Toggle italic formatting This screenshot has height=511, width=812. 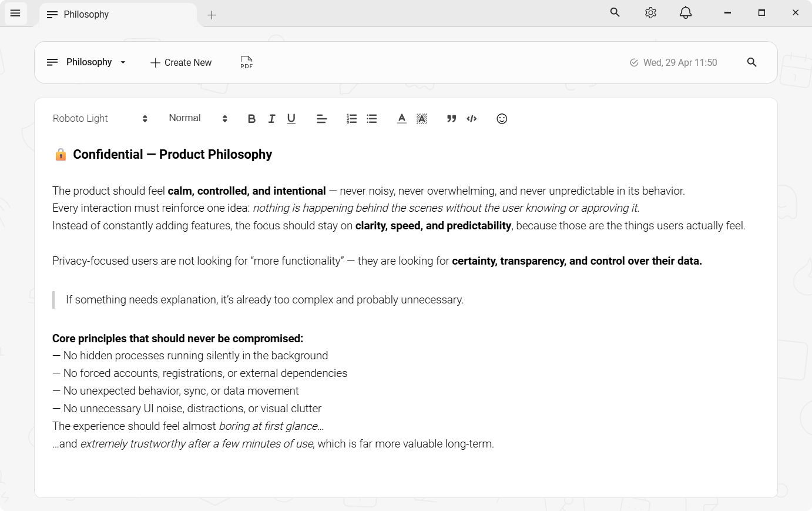(271, 119)
